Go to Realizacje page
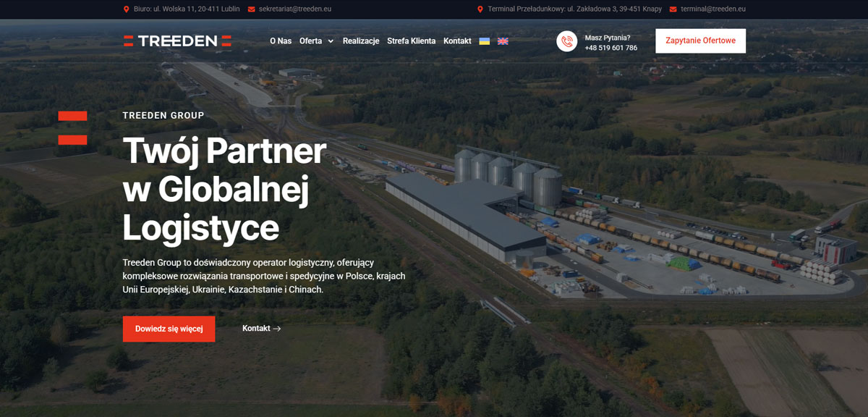Image resolution: width=868 pixels, height=417 pixels. pyautogui.click(x=361, y=41)
